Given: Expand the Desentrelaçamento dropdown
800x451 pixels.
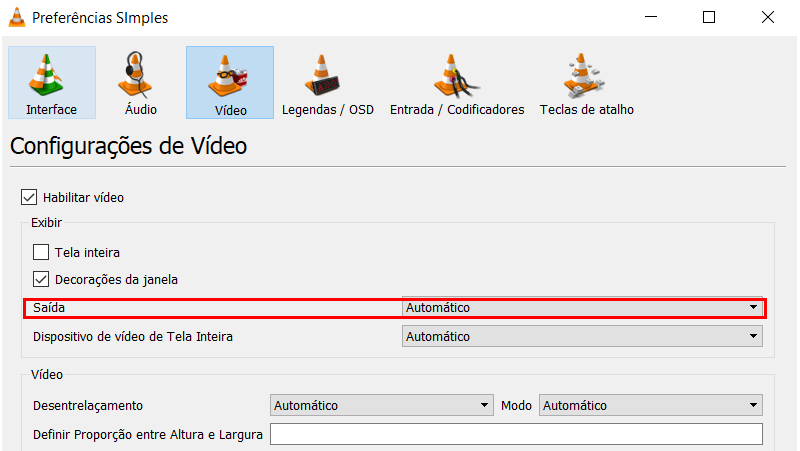Looking at the screenshot, I should [382, 405].
